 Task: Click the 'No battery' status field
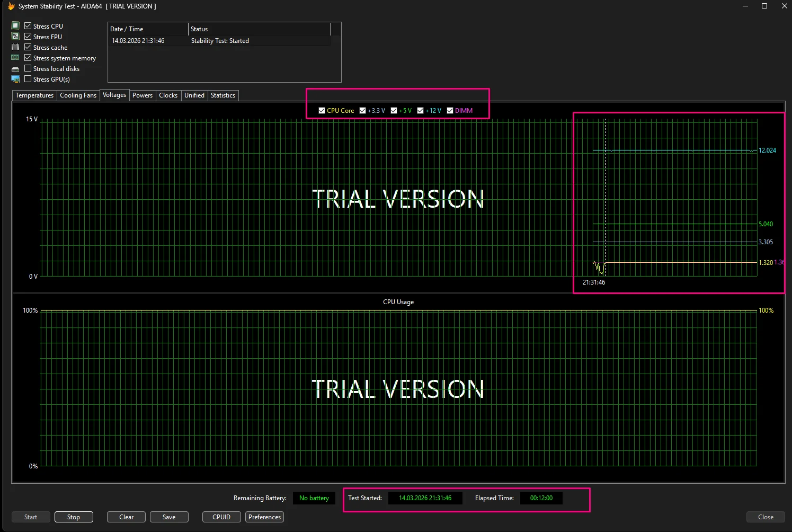pyautogui.click(x=314, y=498)
